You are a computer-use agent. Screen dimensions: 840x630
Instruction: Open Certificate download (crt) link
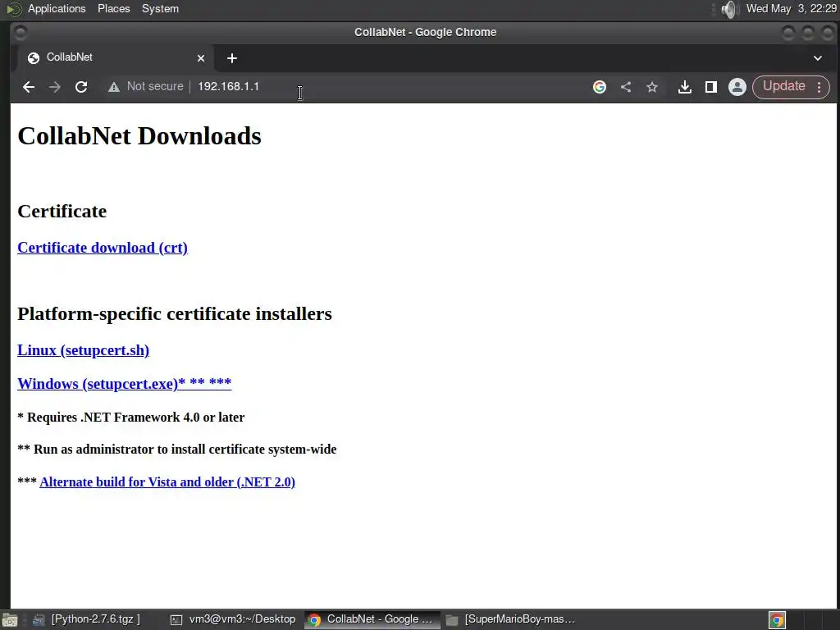pos(103,248)
